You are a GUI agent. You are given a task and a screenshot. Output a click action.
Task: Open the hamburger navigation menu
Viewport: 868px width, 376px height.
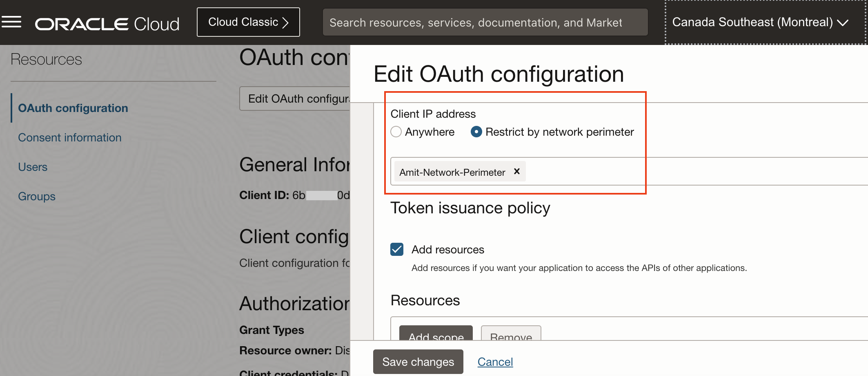pos(11,22)
